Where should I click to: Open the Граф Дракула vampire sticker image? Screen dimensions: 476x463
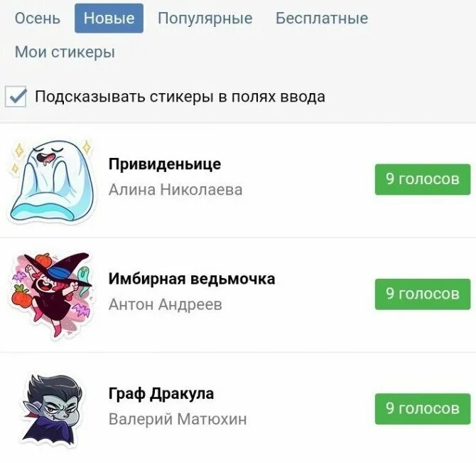tap(52, 410)
